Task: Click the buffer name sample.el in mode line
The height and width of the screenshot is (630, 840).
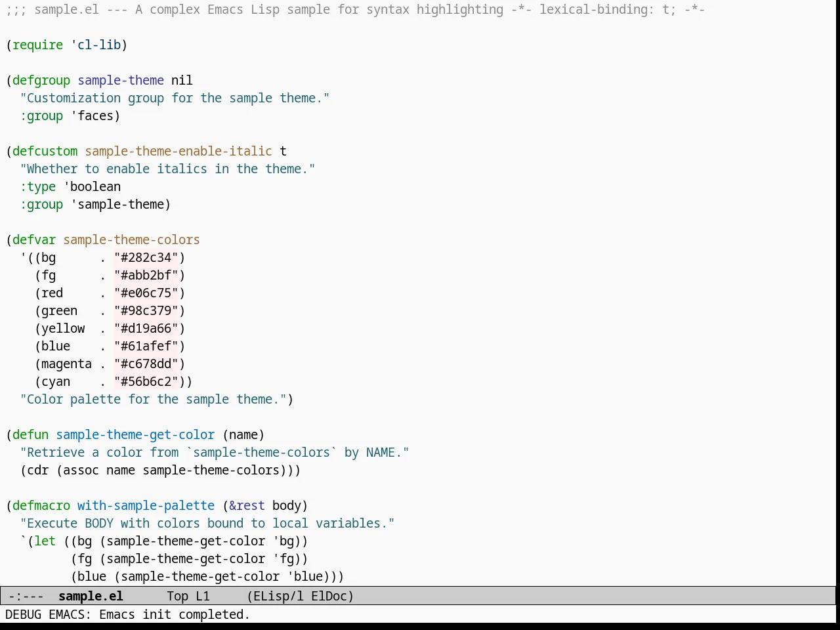Action: (91, 596)
